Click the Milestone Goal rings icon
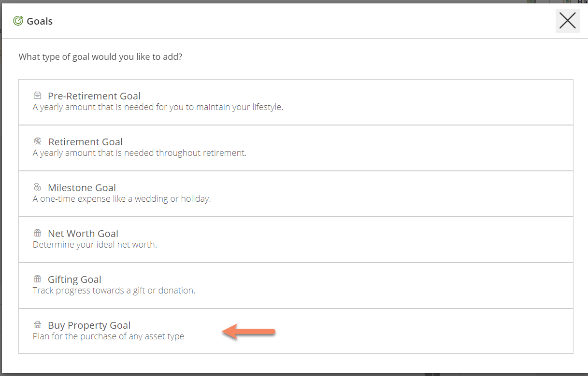The height and width of the screenshot is (376, 588). [37, 187]
